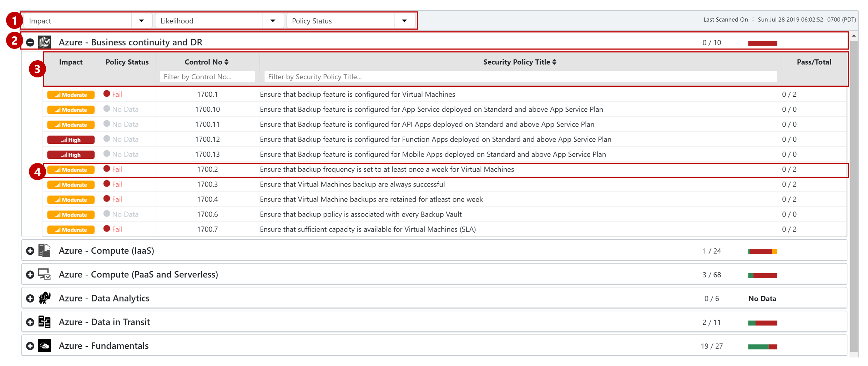The width and height of the screenshot is (868, 366).
Task: Expand the Azure - Fundamentals section
Action: [x=30, y=346]
